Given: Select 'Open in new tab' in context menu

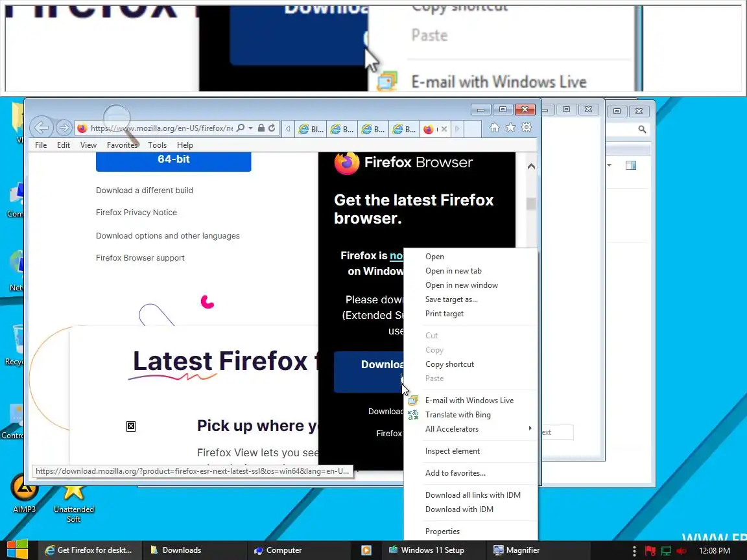Looking at the screenshot, I should (x=471, y=271).
